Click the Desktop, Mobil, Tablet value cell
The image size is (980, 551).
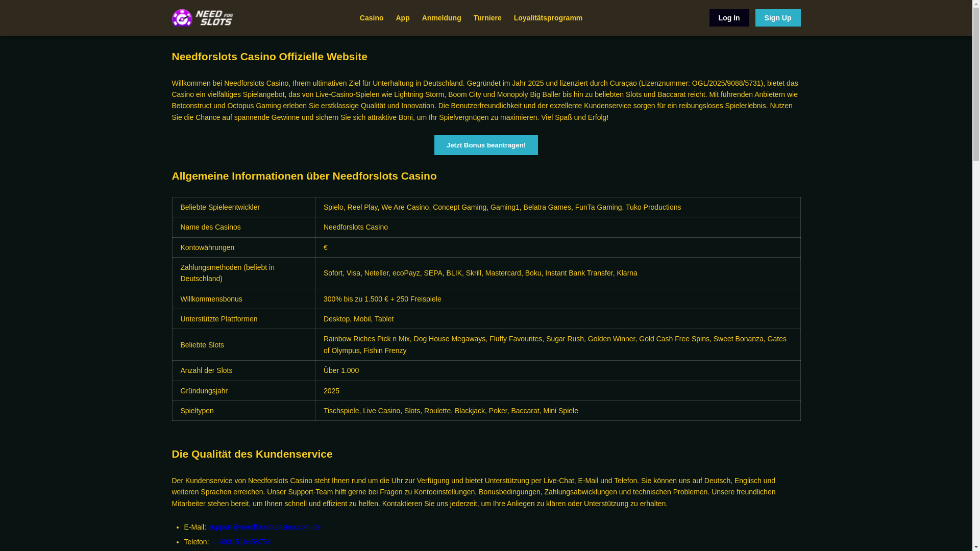(x=557, y=319)
